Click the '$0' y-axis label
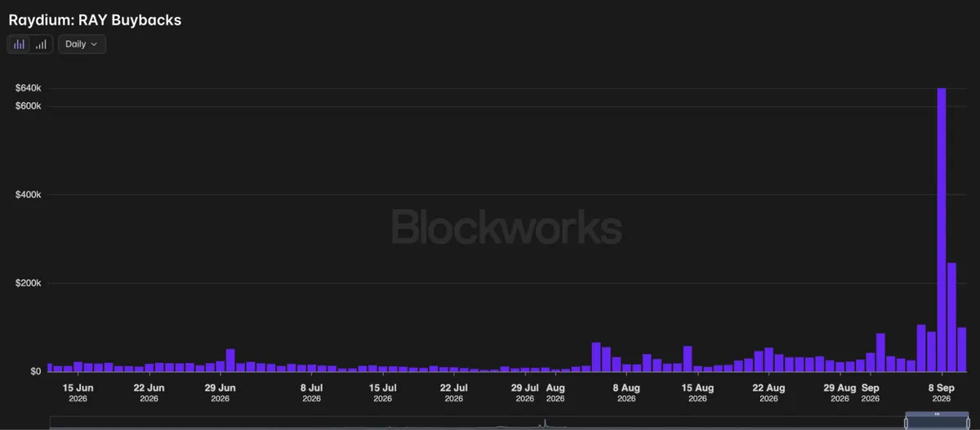Viewport: 980px width, 430px height. coord(35,371)
